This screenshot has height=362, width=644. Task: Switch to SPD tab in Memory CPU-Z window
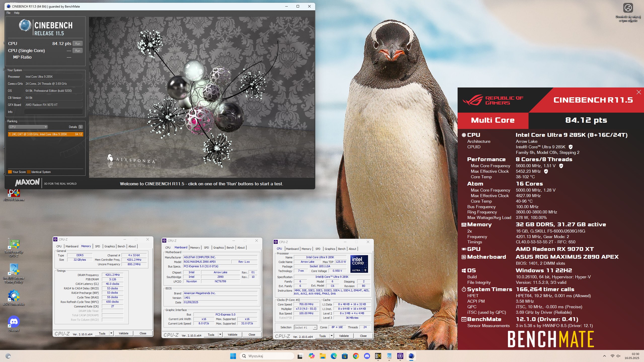point(97,246)
